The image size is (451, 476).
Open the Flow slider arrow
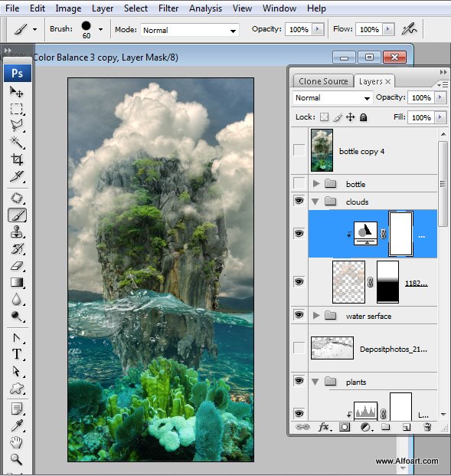[388, 29]
